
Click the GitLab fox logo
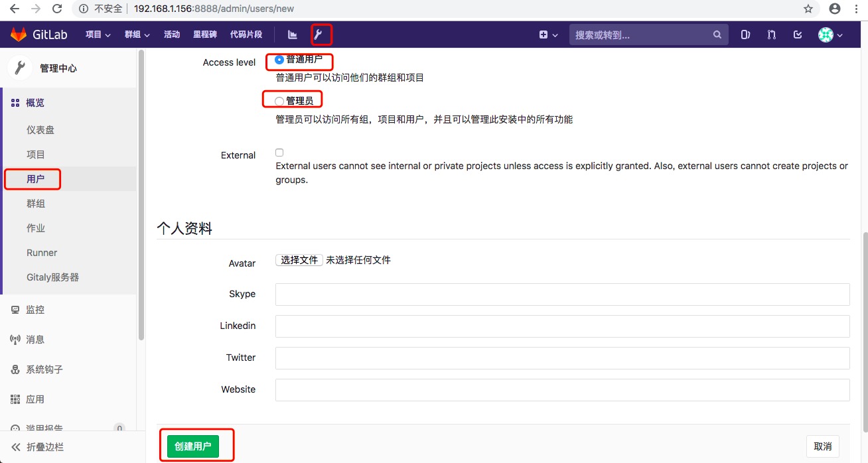18,34
